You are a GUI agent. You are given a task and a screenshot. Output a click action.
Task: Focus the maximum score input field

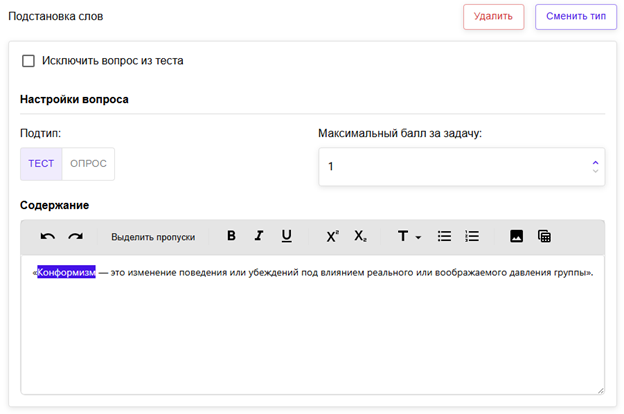[462, 166]
